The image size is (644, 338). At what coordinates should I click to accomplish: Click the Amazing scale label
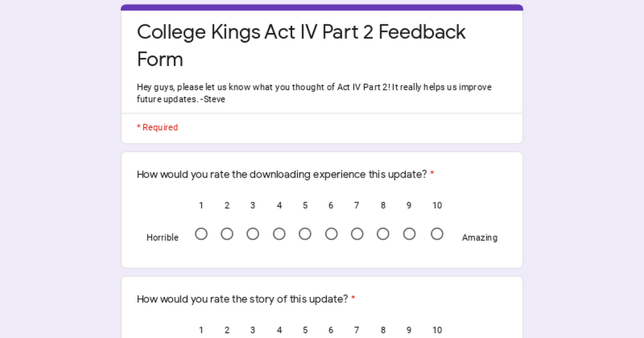point(480,237)
